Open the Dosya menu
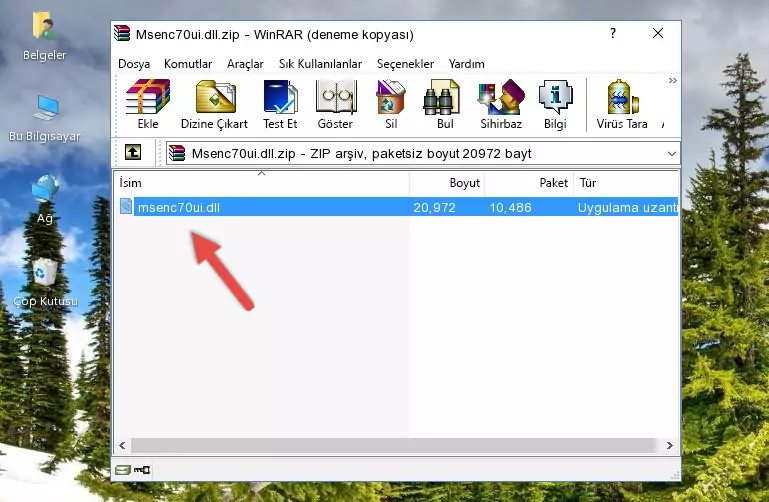Image resolution: width=769 pixels, height=502 pixels. [x=134, y=64]
